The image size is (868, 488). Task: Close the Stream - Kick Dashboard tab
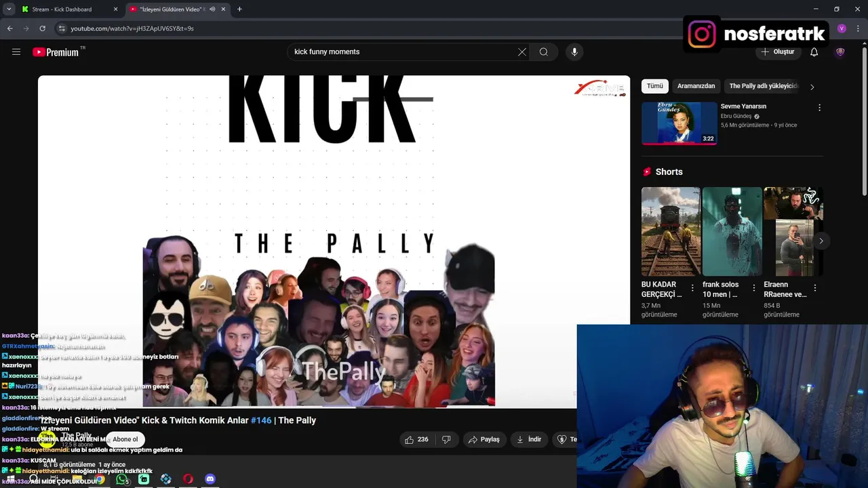(x=115, y=9)
